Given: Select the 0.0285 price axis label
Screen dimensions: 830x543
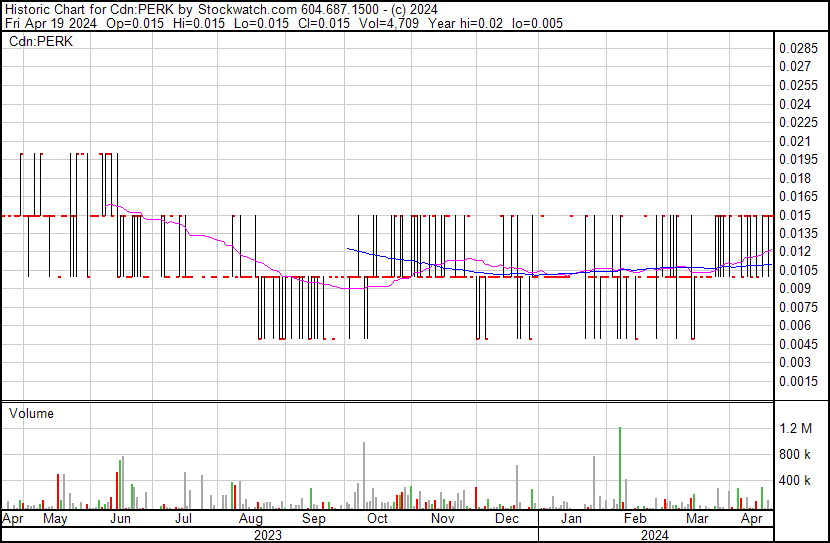Looking at the screenshot, I should click(x=797, y=48).
